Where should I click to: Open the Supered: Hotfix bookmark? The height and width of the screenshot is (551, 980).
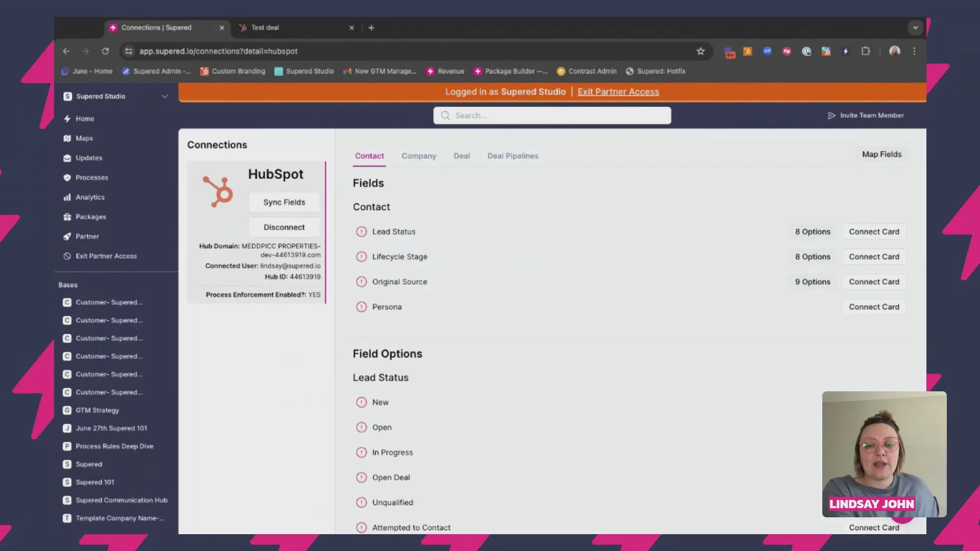coord(655,71)
